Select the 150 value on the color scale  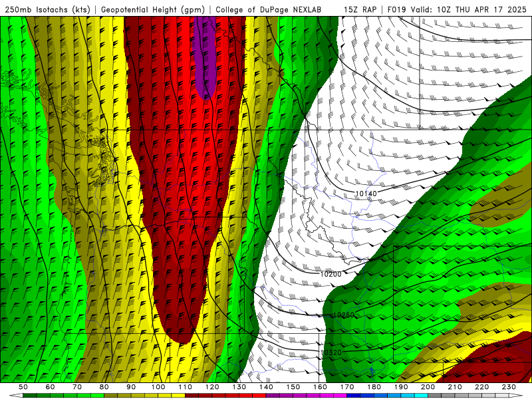click(x=293, y=387)
